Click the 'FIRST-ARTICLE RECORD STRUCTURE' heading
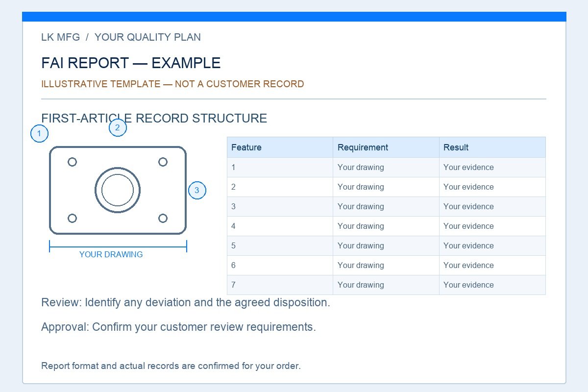 (x=154, y=118)
